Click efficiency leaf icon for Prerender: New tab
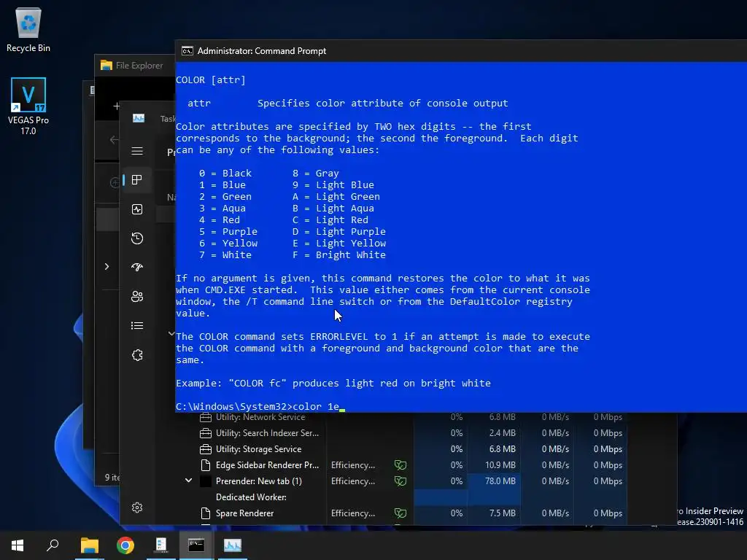This screenshot has height=560, width=747. point(400,481)
